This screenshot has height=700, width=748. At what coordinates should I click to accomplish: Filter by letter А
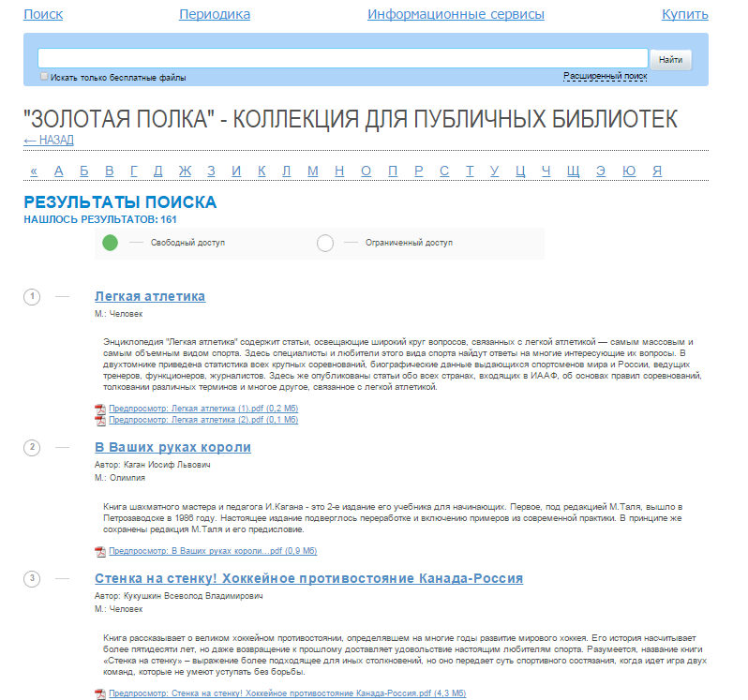pyautogui.click(x=59, y=171)
